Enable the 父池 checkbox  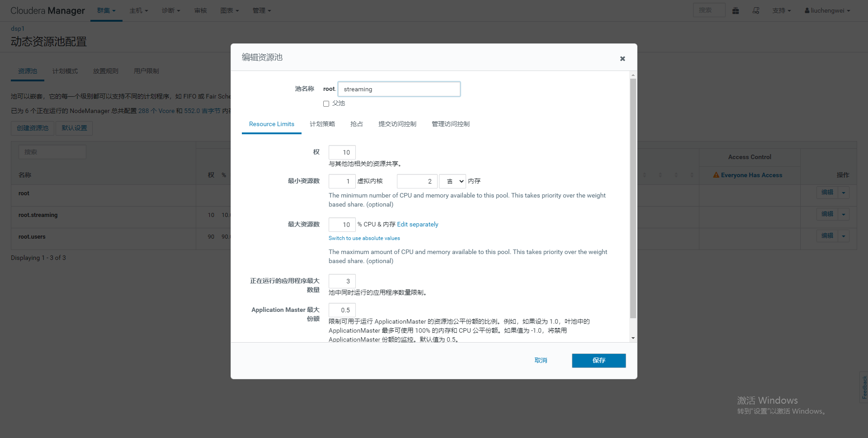point(326,104)
